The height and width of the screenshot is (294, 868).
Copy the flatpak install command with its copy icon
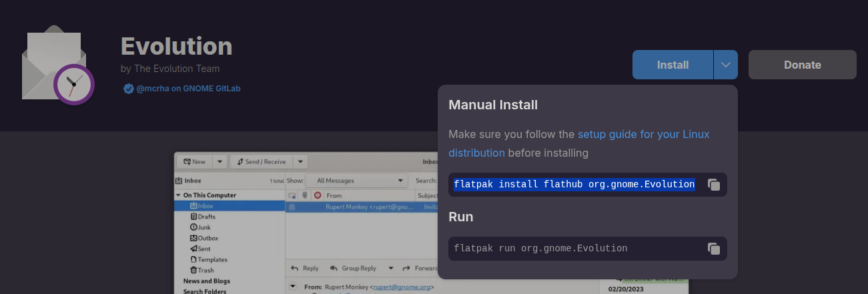click(x=714, y=185)
